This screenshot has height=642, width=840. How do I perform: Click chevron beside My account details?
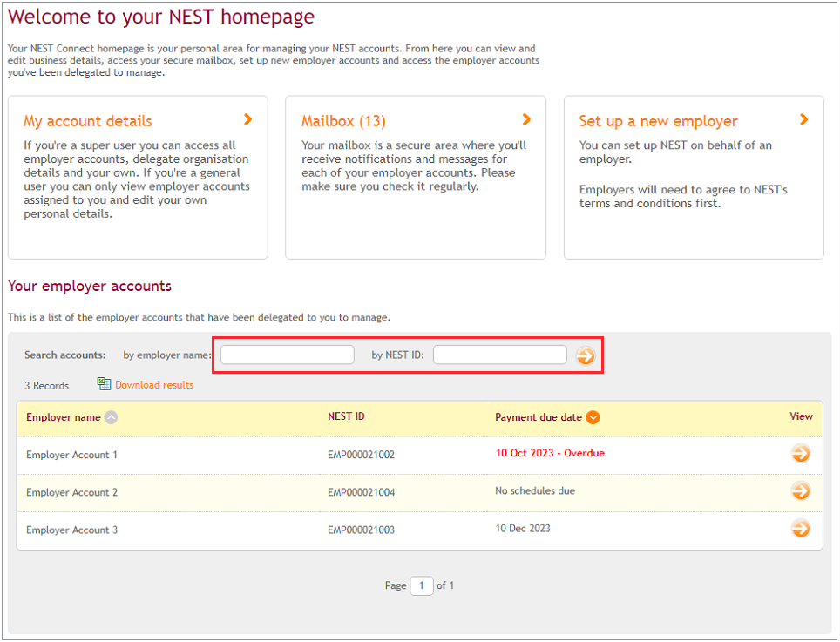coord(247,119)
